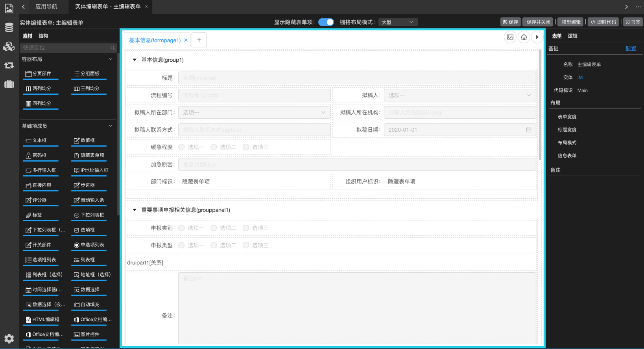Viewport: 644px width, 349px height.
Task: Click the home icon above form
Action: click(x=524, y=37)
